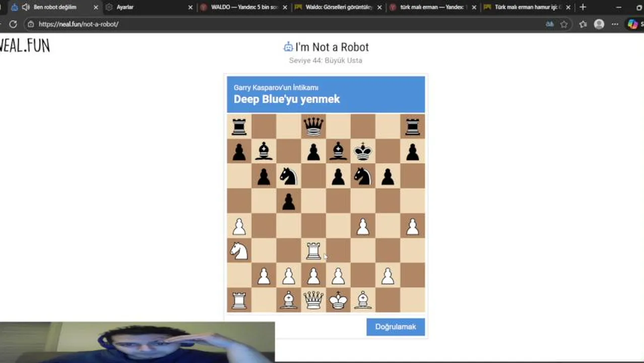Switch to the Türk malı erman hamur işi tab
Viewport: 644px width, 363px height.
(527, 7)
